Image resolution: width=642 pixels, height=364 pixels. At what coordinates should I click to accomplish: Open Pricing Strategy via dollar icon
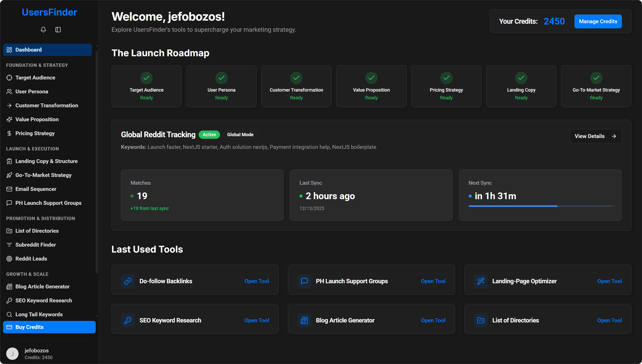9,133
